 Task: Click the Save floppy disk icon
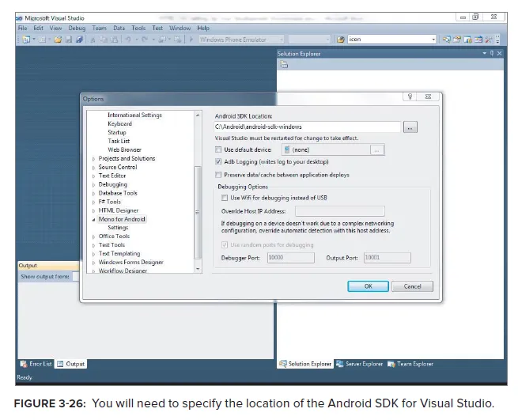(x=69, y=40)
